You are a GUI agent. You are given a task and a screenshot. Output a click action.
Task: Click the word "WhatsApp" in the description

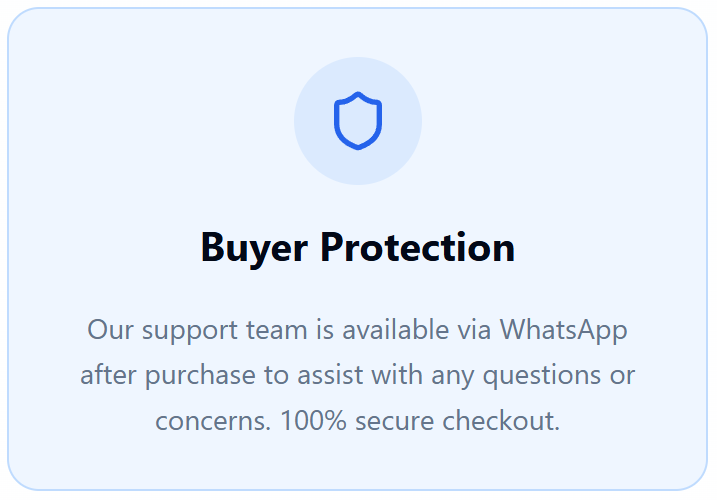coord(564,329)
